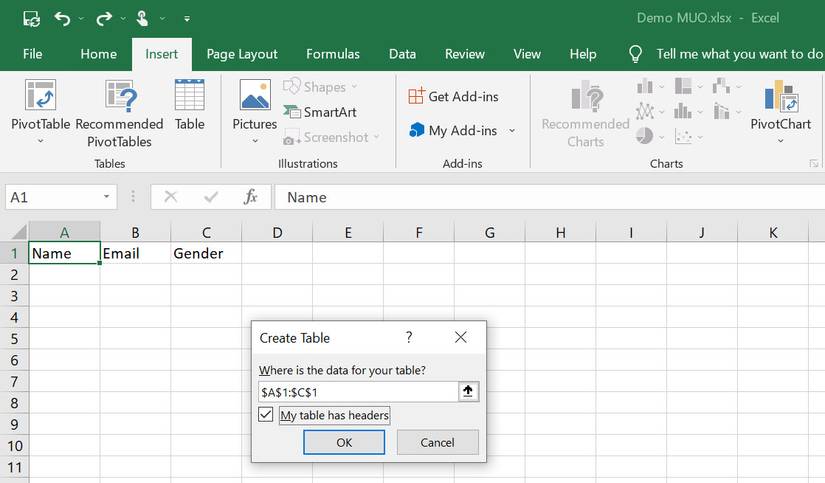Insert Waterfall or Stock Chart icon

point(721,86)
